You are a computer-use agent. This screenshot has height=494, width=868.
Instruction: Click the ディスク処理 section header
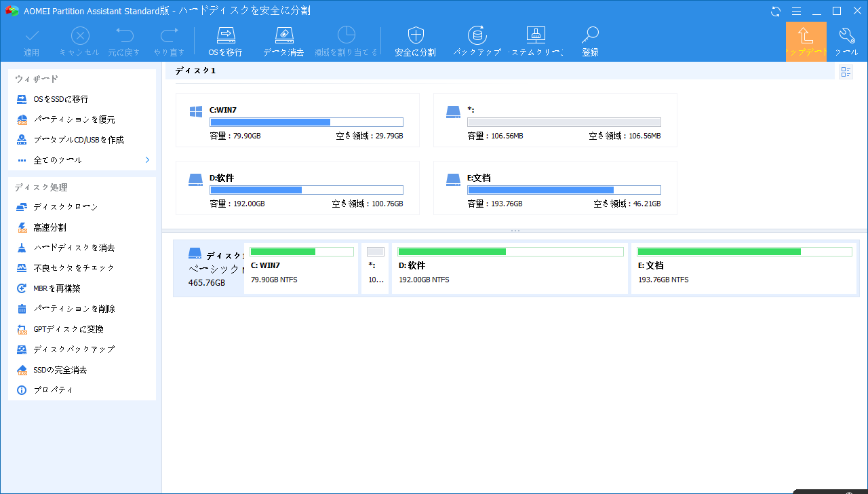[41, 187]
